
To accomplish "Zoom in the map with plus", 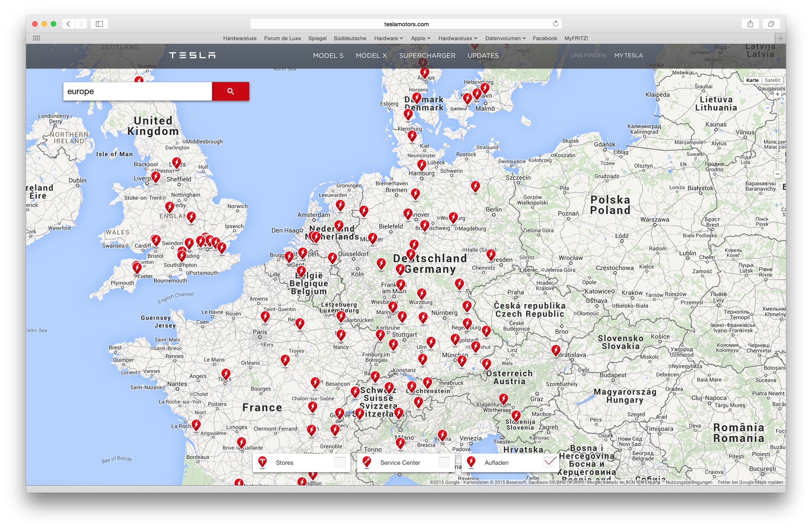I will pos(777,94).
